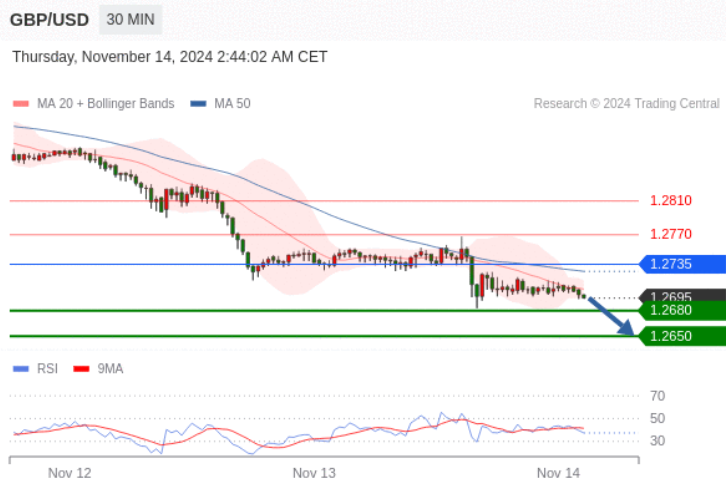The height and width of the screenshot is (489, 726).
Task: Click the Nov 13 date axis label
Action: (314, 473)
